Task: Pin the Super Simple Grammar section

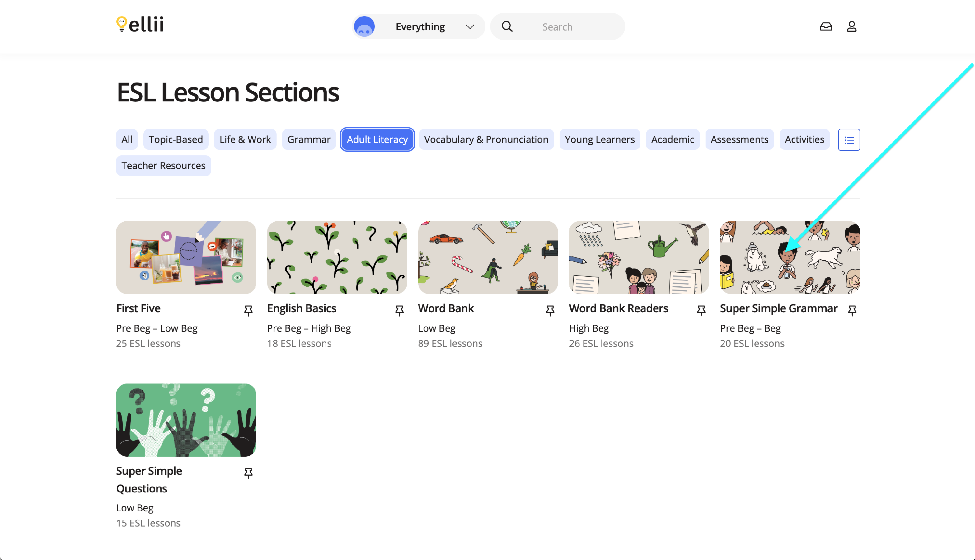Action: (x=852, y=310)
